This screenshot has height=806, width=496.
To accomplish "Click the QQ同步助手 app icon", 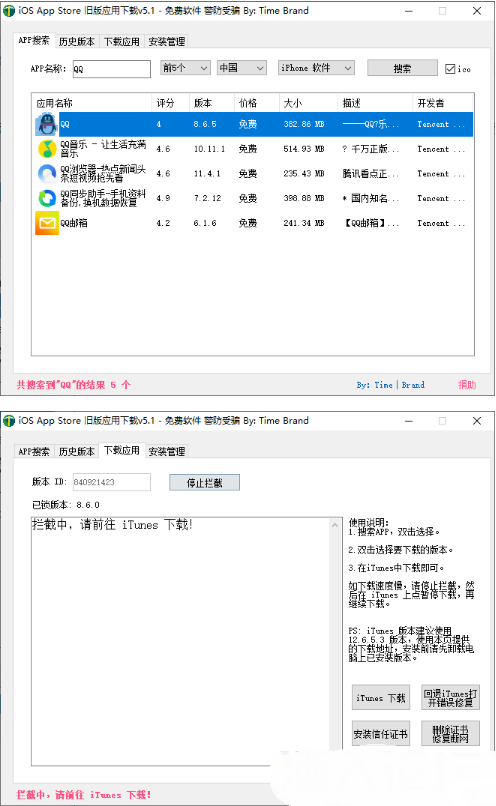I will pos(47,198).
